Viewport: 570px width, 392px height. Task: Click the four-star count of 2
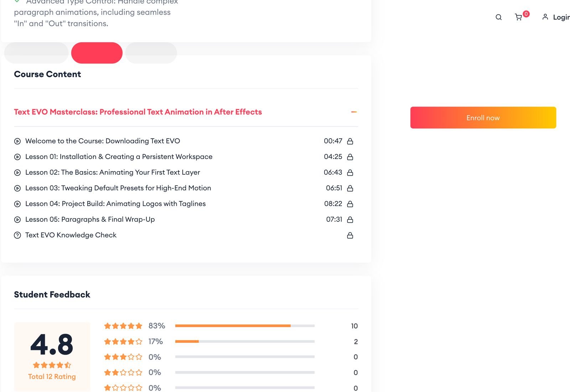(x=356, y=341)
